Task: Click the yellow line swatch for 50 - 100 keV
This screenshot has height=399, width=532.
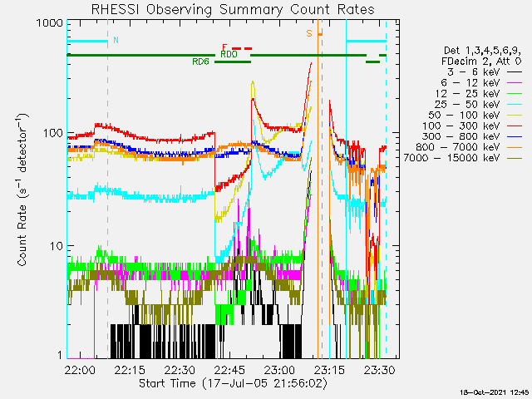Action: [x=515, y=116]
